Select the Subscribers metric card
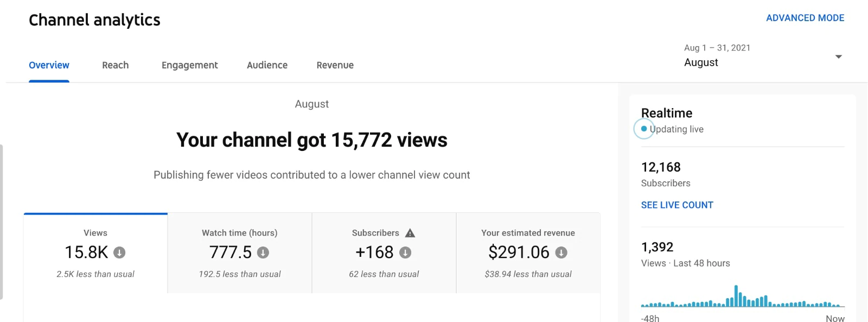The width and height of the screenshot is (868, 322). [383, 252]
